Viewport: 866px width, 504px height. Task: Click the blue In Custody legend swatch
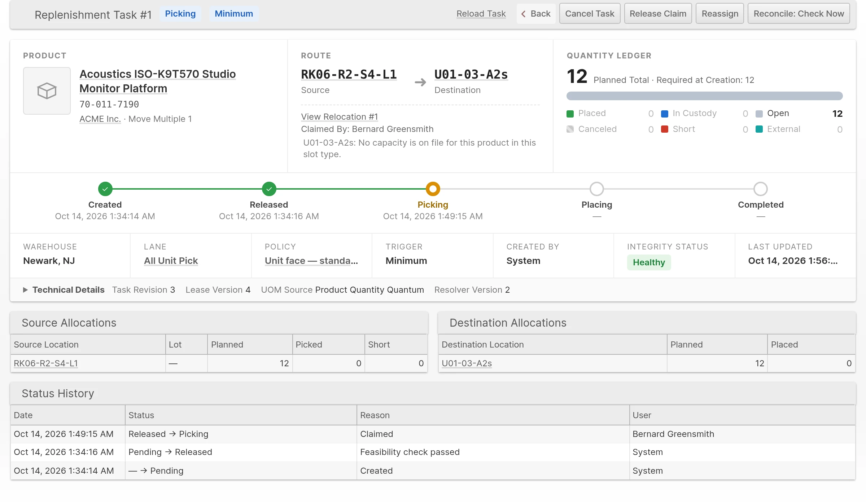[665, 114]
